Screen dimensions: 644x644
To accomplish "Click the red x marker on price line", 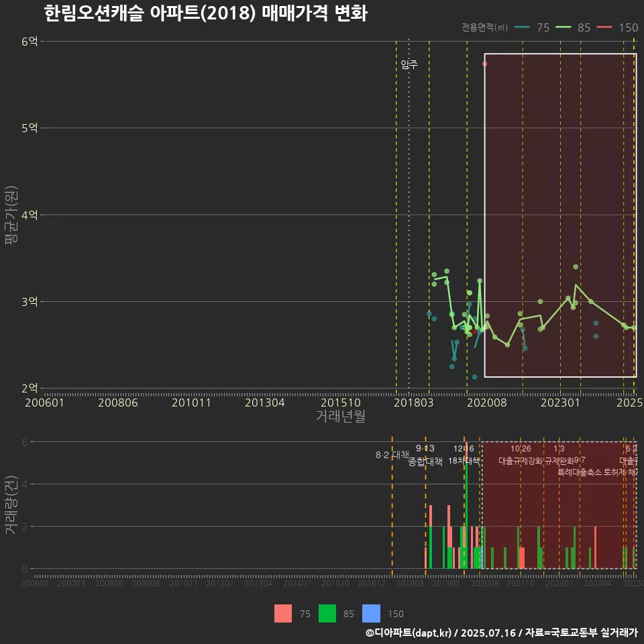I will coord(475,332).
